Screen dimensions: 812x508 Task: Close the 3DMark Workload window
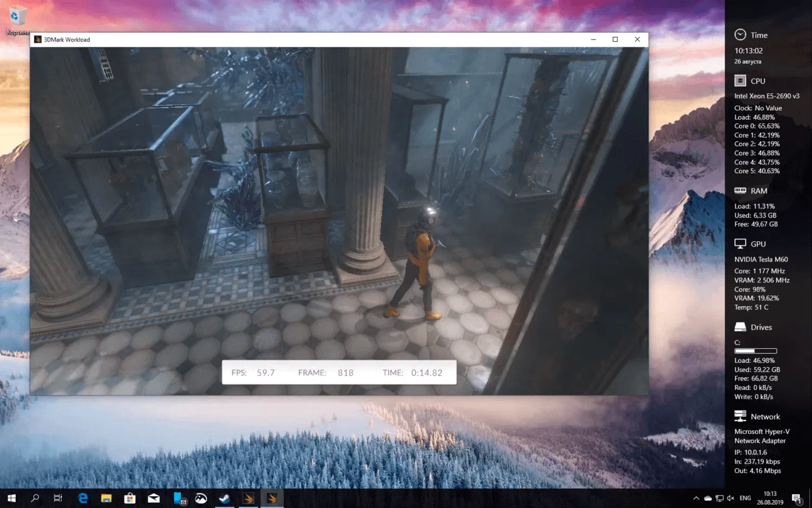[x=637, y=40]
